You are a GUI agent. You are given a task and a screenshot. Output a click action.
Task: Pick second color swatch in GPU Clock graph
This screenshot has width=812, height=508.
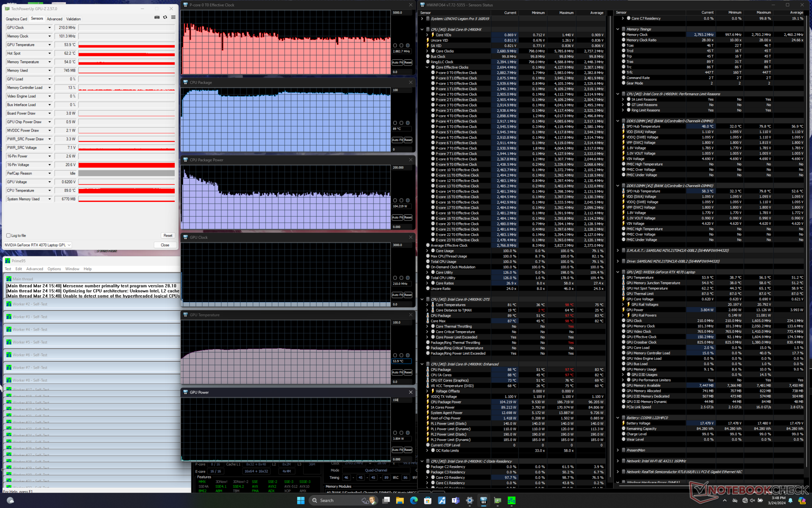(x=401, y=278)
